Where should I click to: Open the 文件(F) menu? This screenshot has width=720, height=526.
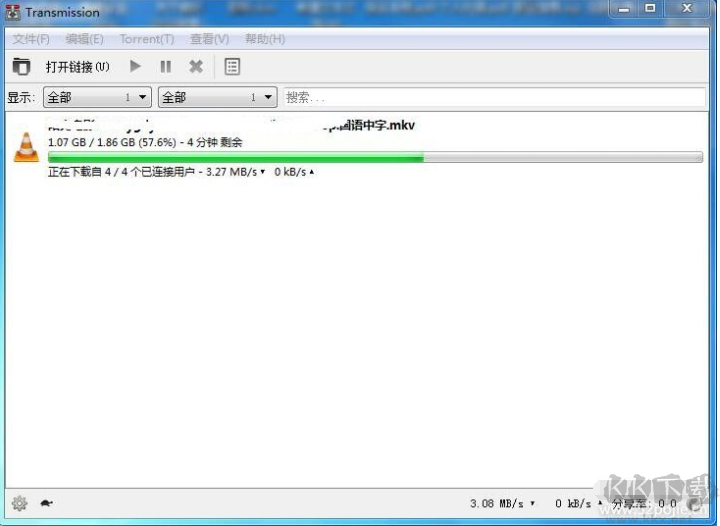coord(31,39)
